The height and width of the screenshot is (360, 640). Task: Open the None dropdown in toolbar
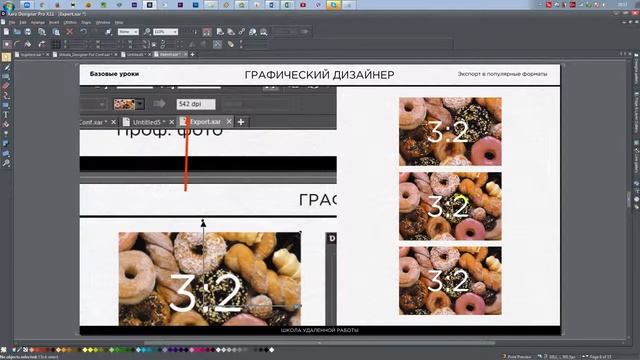128,32
